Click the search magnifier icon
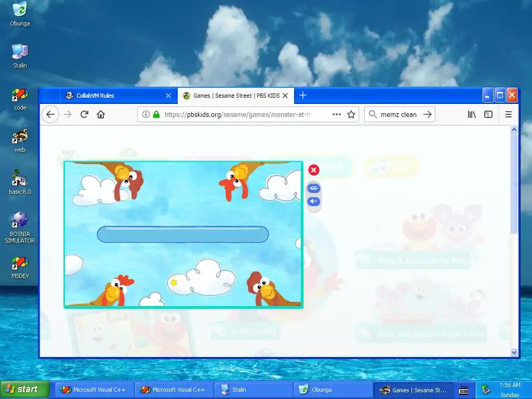Image resolution: width=532 pixels, height=399 pixels. pyautogui.click(x=373, y=114)
